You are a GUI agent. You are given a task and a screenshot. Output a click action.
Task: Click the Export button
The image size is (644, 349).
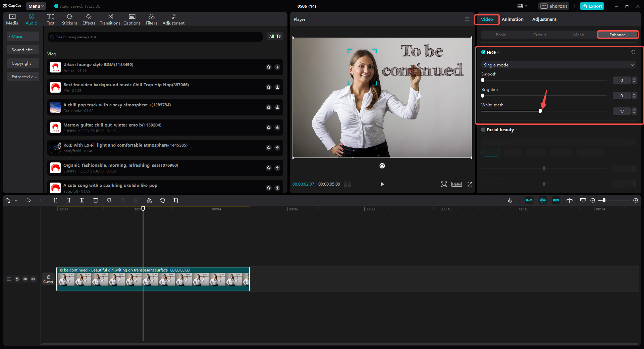tap(592, 6)
